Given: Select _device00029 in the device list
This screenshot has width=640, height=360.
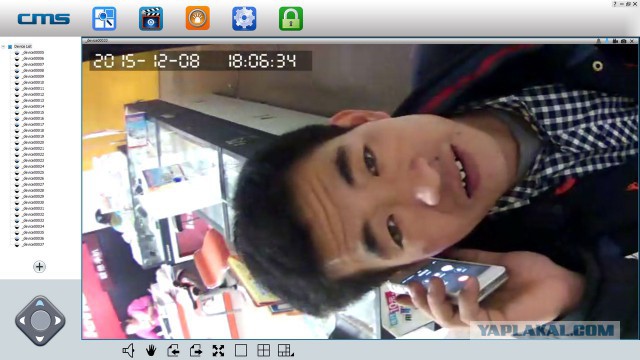Looking at the screenshot, I should point(33,196).
